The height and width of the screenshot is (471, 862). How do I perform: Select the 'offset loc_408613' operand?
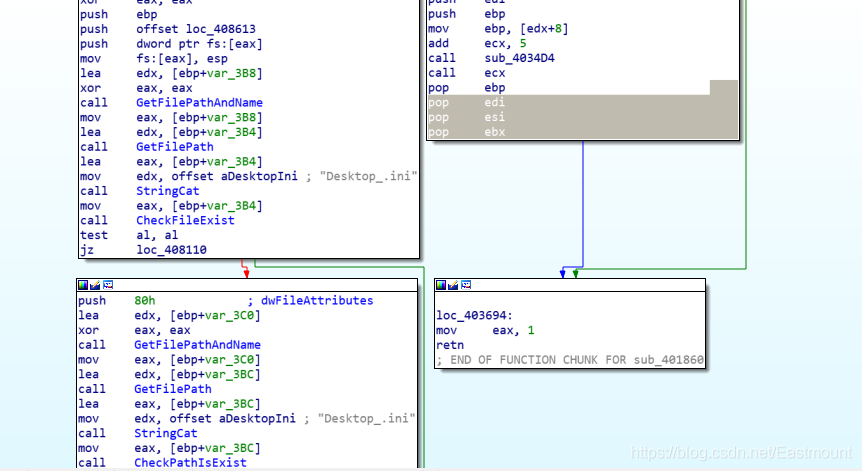coord(196,29)
